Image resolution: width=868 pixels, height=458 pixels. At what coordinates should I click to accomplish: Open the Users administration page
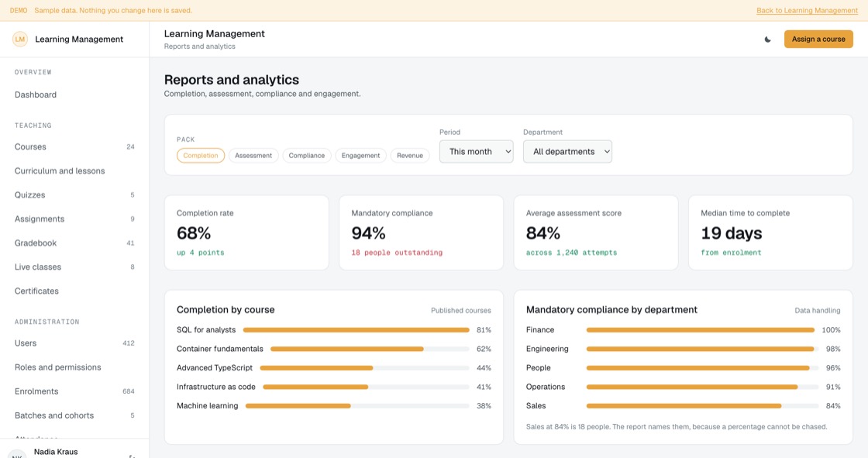74,343
